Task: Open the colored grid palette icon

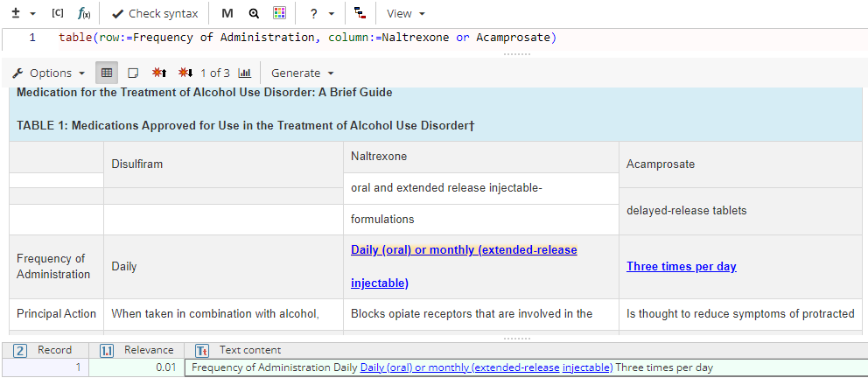Action: click(x=279, y=13)
